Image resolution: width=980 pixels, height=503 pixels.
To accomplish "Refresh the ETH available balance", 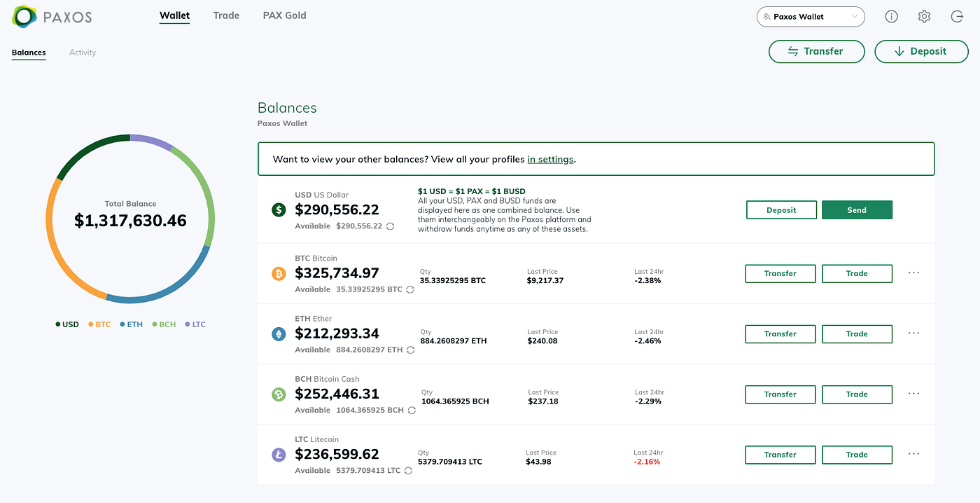I will pos(411,350).
